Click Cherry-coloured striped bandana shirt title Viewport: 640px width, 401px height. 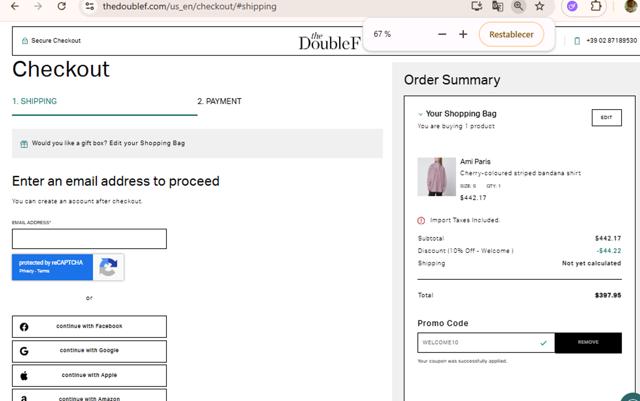point(520,173)
